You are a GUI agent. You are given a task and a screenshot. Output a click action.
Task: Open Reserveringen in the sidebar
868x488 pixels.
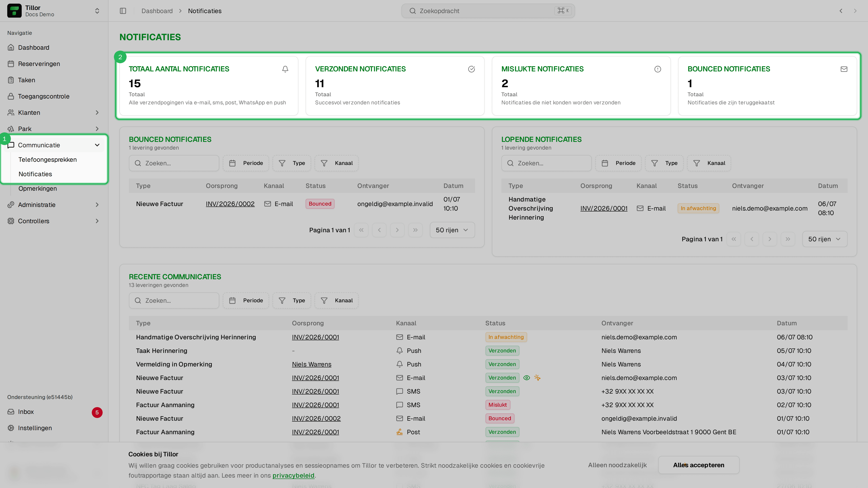pos(54,64)
